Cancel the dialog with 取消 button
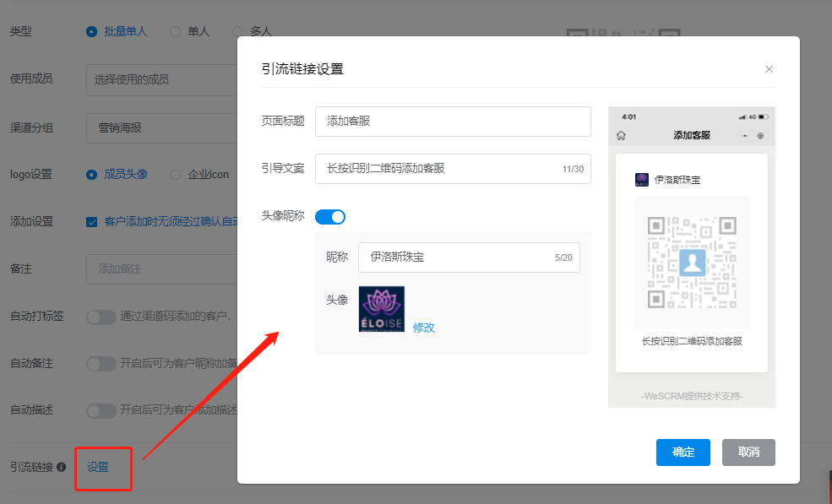 click(748, 452)
